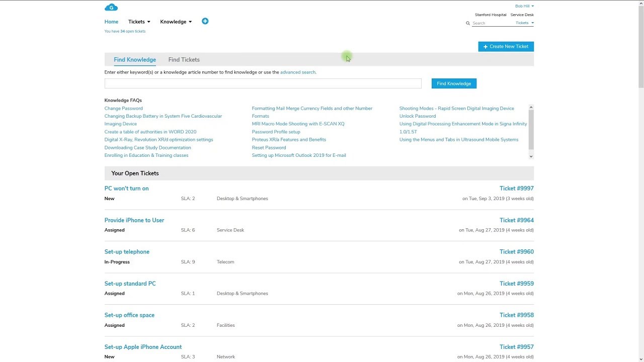
Task: Open Digital X-Ray Revolution XR/d article
Action: coord(158,139)
